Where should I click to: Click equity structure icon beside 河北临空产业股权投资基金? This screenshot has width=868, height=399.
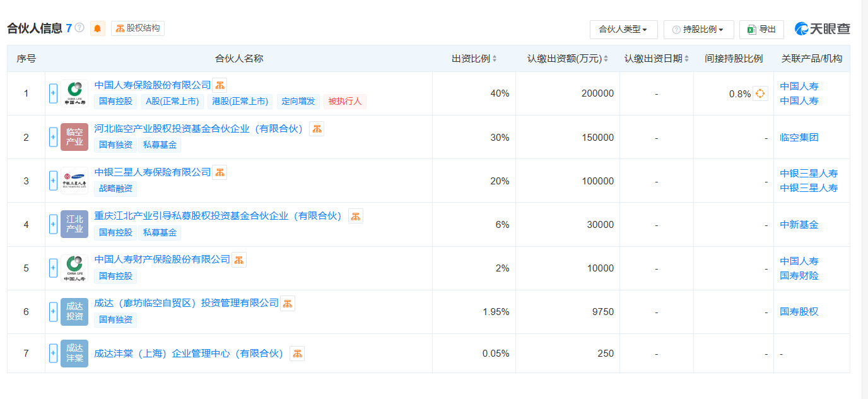[x=317, y=129]
